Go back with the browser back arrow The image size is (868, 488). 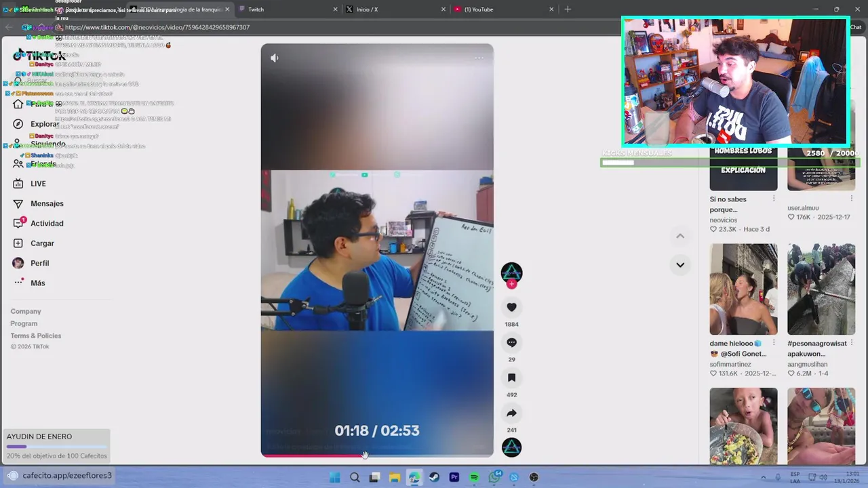coord(9,27)
